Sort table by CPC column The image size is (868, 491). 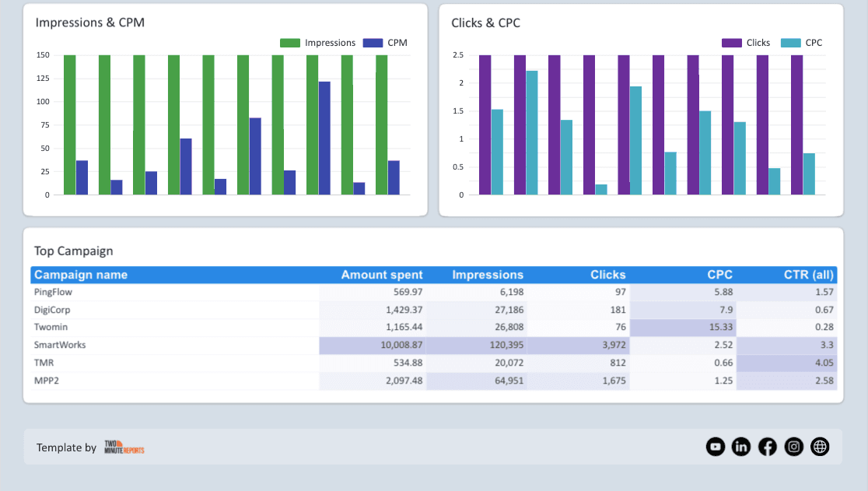click(x=719, y=275)
